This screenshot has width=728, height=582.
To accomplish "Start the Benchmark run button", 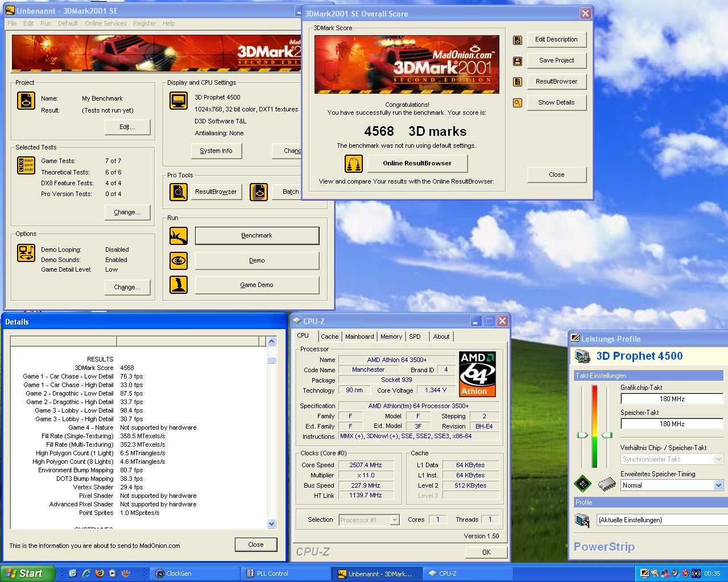I will pos(257,235).
